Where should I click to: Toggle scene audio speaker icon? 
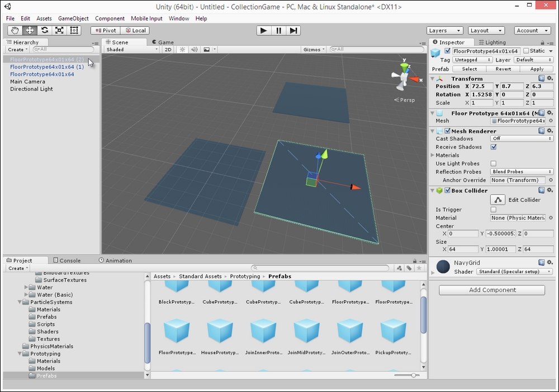point(194,50)
